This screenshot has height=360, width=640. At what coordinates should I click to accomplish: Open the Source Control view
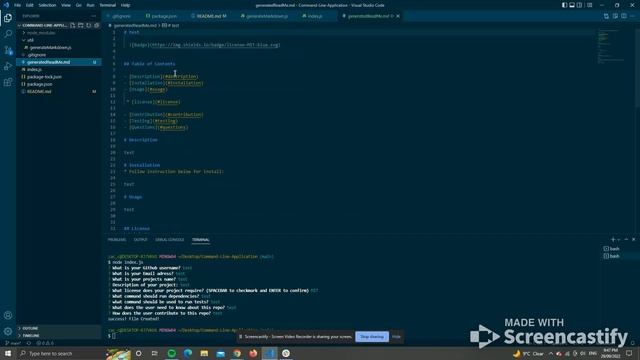click(8, 50)
